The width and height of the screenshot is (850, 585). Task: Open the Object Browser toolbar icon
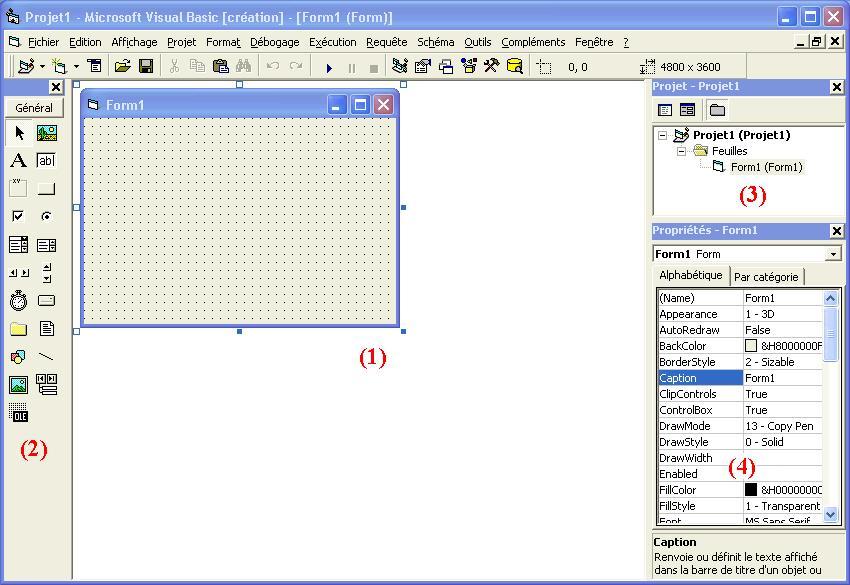tap(469, 66)
